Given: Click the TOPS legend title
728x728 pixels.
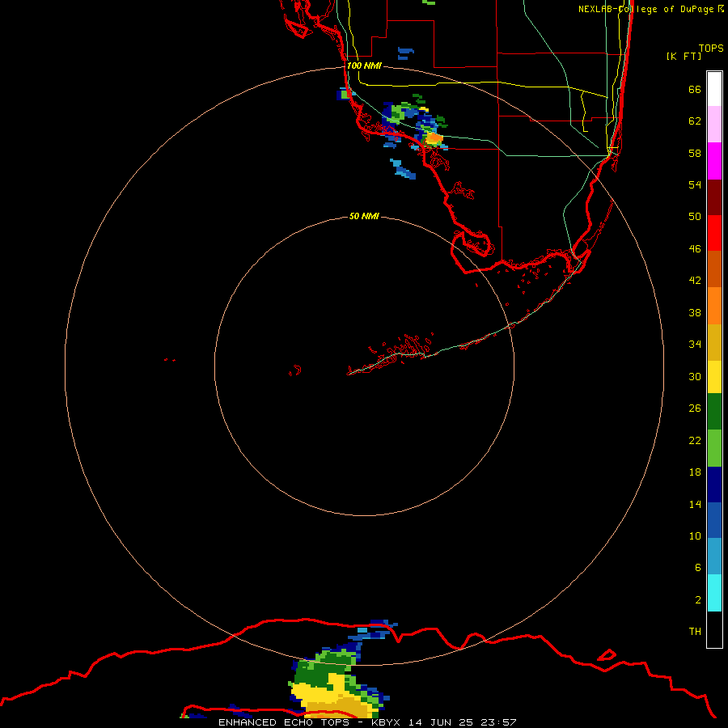Looking at the screenshot, I should 711,48.
